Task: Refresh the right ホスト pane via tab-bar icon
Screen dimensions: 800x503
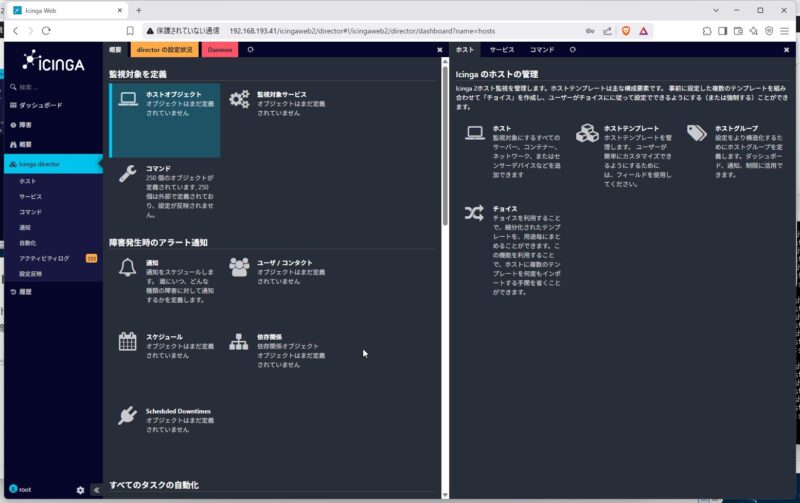Action: pos(572,49)
